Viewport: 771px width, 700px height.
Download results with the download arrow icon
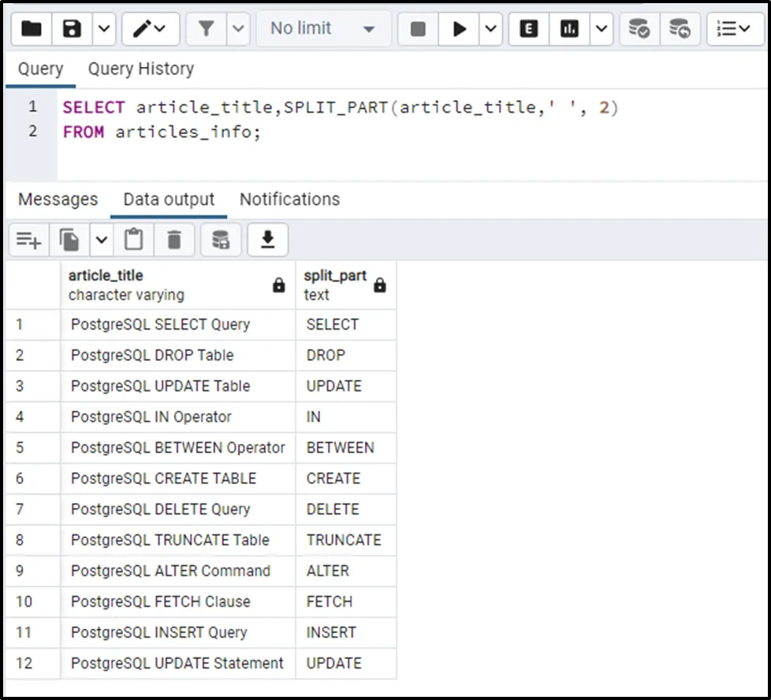(x=268, y=240)
